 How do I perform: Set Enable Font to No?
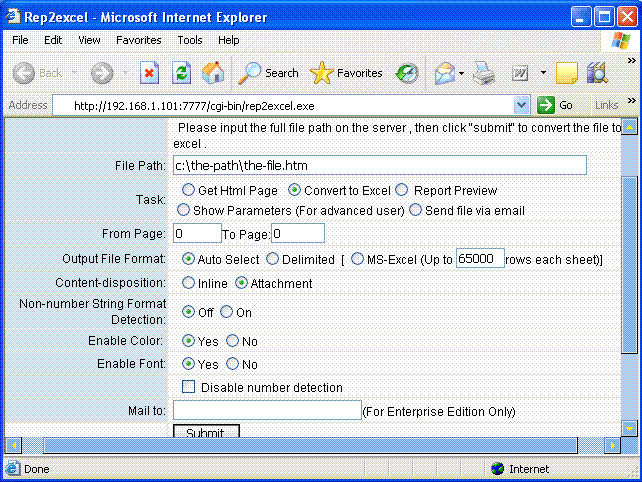click(232, 363)
